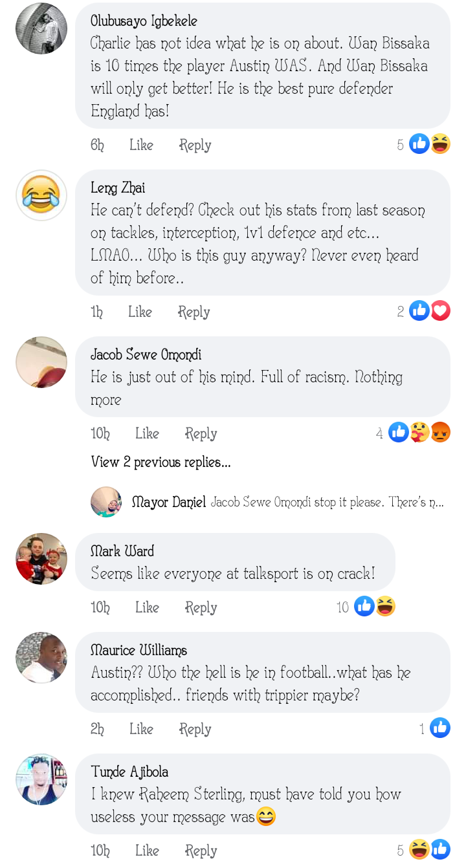Like Maurice Williams' comment
Viewport: 466px width, 868px height.
[x=141, y=729]
